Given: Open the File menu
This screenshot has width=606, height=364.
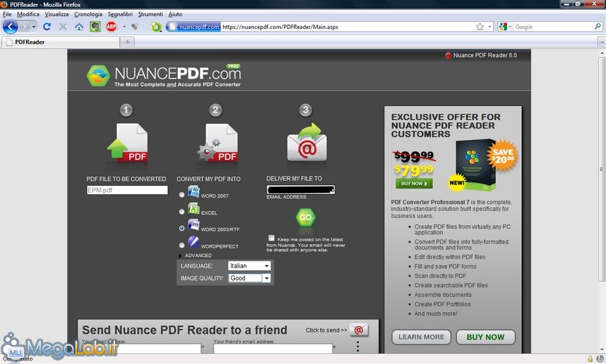Looking at the screenshot, I should click(7, 14).
